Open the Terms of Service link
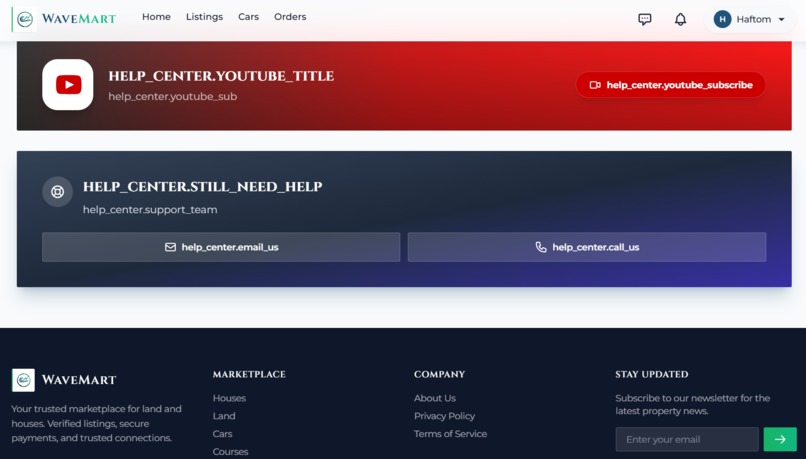This screenshot has height=459, width=806. (x=450, y=434)
